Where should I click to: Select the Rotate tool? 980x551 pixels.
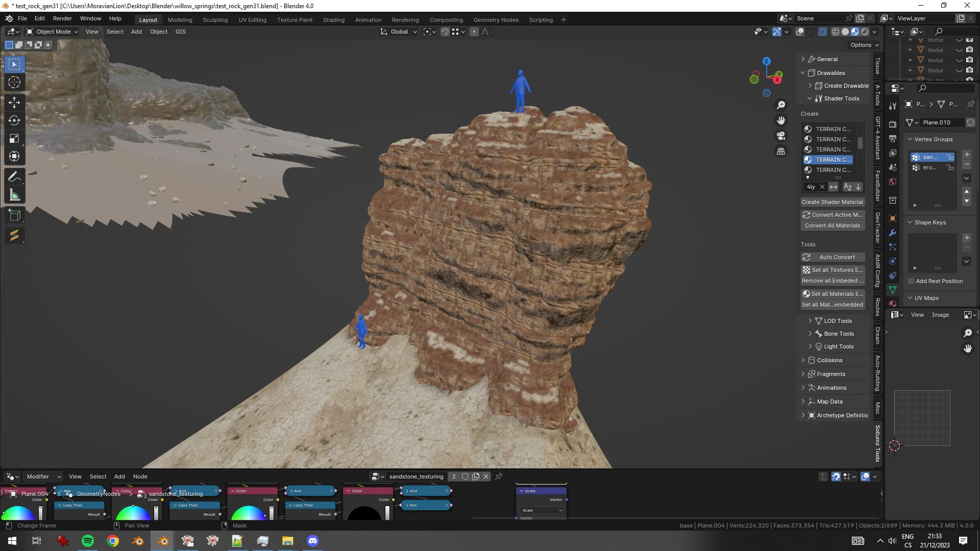(x=14, y=120)
